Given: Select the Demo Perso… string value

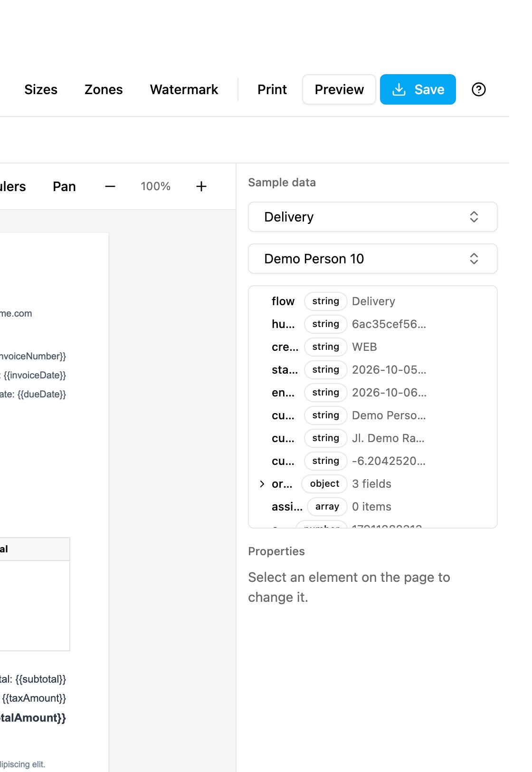Looking at the screenshot, I should click(x=389, y=415).
